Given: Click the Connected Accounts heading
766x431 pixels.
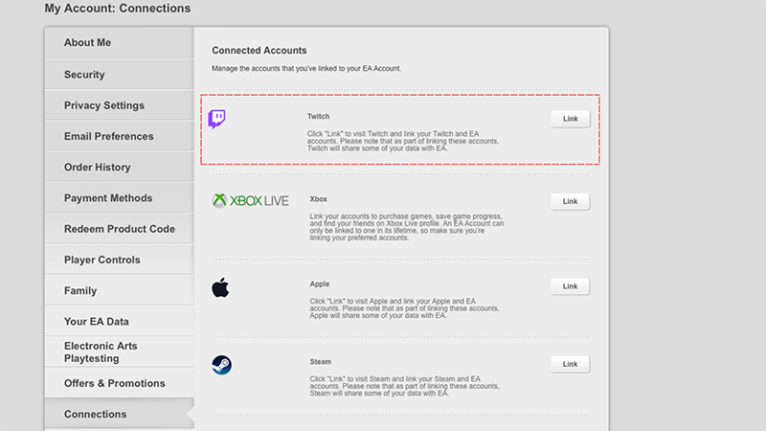Looking at the screenshot, I should pos(259,50).
